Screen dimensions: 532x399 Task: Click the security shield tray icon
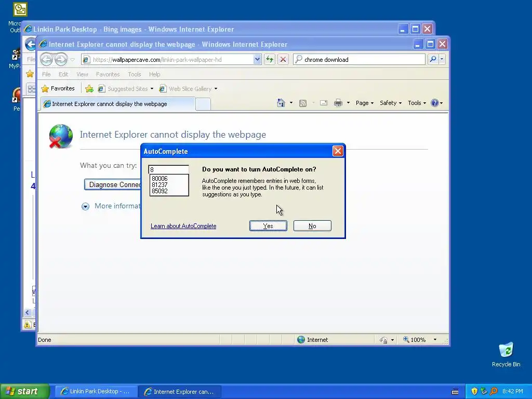474,391
